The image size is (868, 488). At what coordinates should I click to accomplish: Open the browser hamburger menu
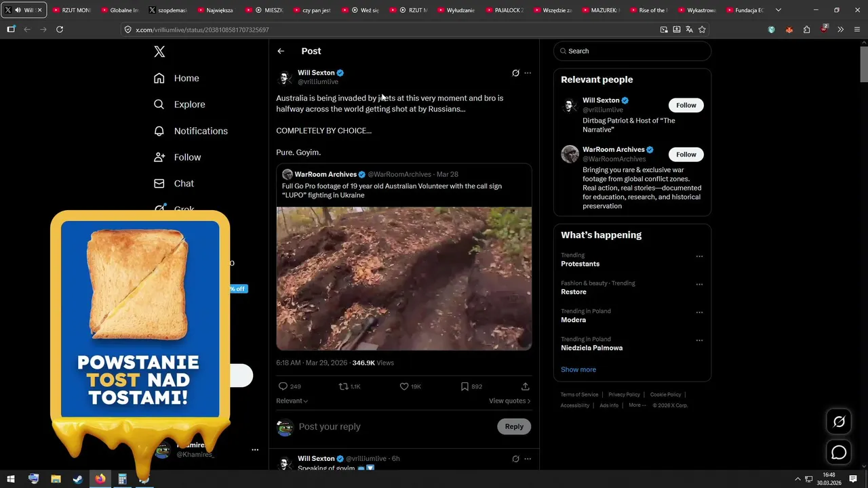(x=857, y=29)
